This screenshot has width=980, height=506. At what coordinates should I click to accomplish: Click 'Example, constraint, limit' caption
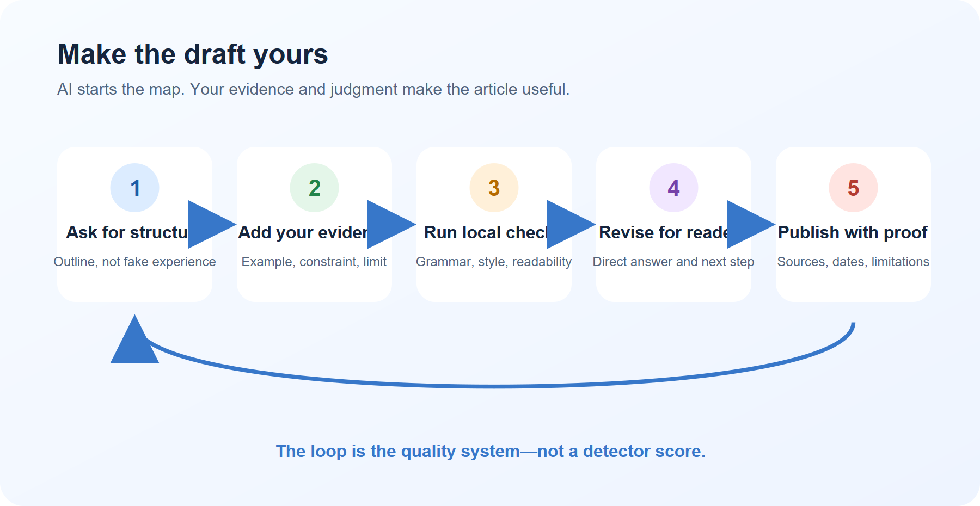pyautogui.click(x=314, y=262)
